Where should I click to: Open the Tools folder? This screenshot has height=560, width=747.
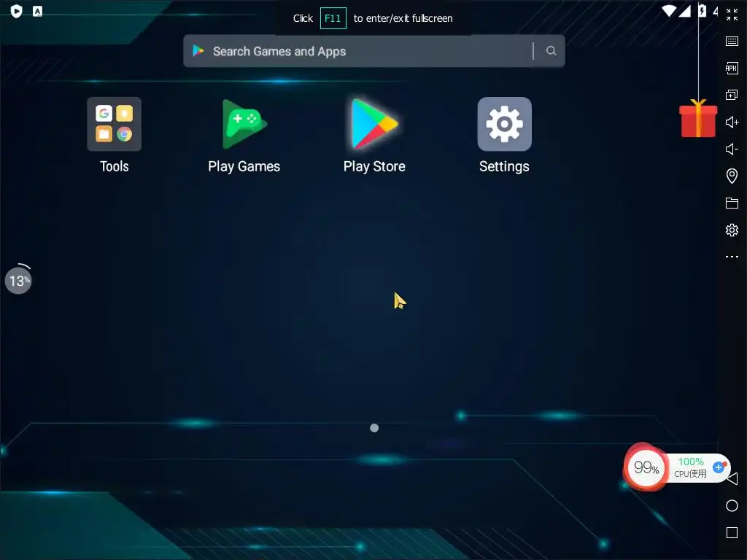pos(114,124)
